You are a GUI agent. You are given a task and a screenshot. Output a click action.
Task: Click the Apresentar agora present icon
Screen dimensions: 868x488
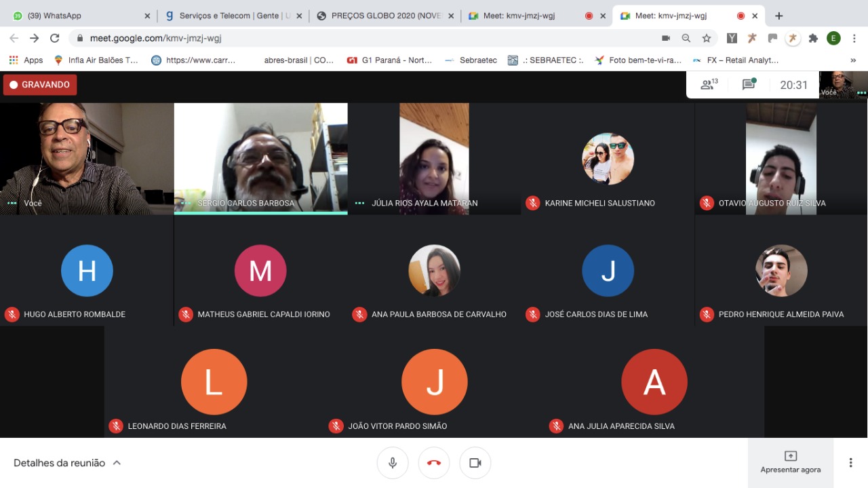coord(790,456)
